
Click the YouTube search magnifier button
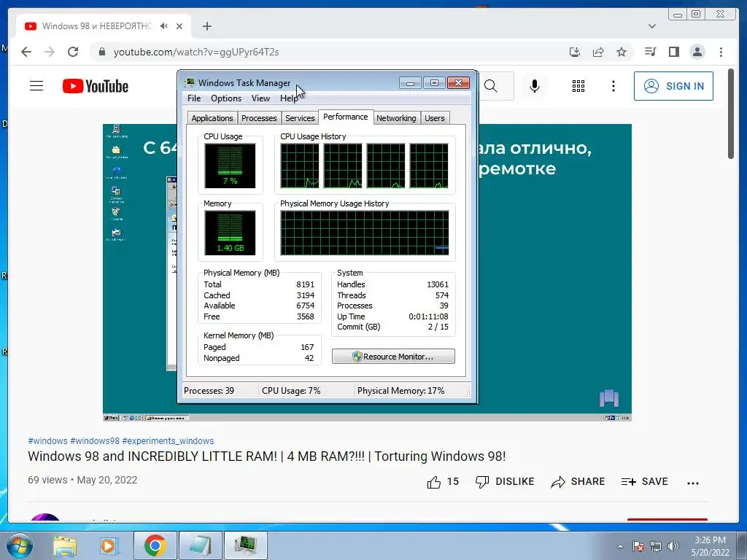point(491,86)
